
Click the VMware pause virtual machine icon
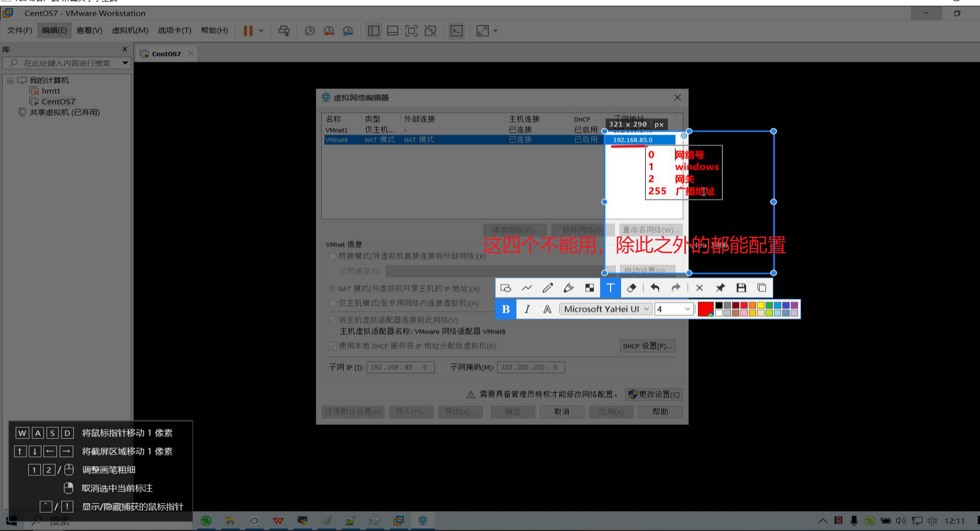click(248, 31)
